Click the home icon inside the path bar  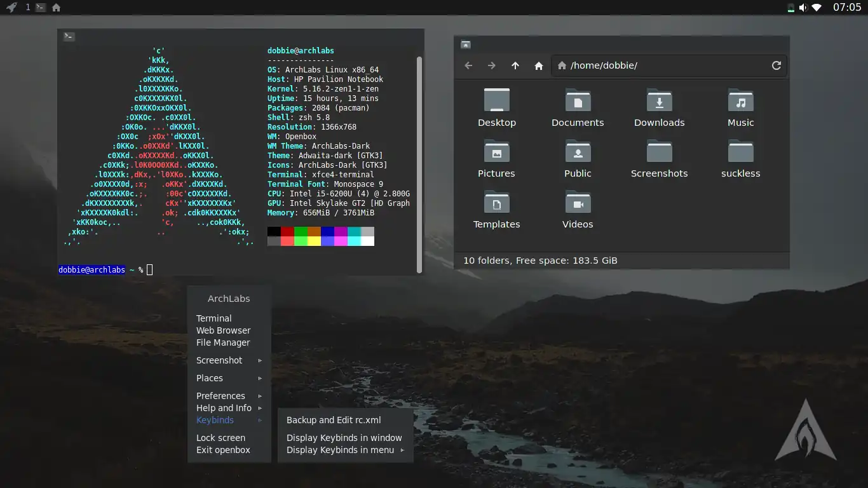562,65
